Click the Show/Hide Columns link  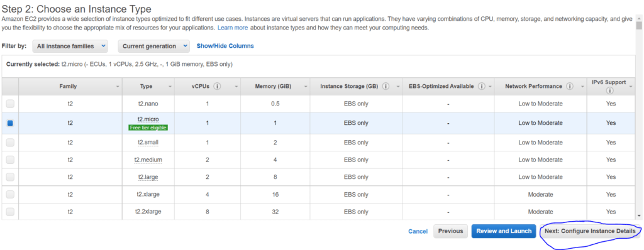pos(225,46)
